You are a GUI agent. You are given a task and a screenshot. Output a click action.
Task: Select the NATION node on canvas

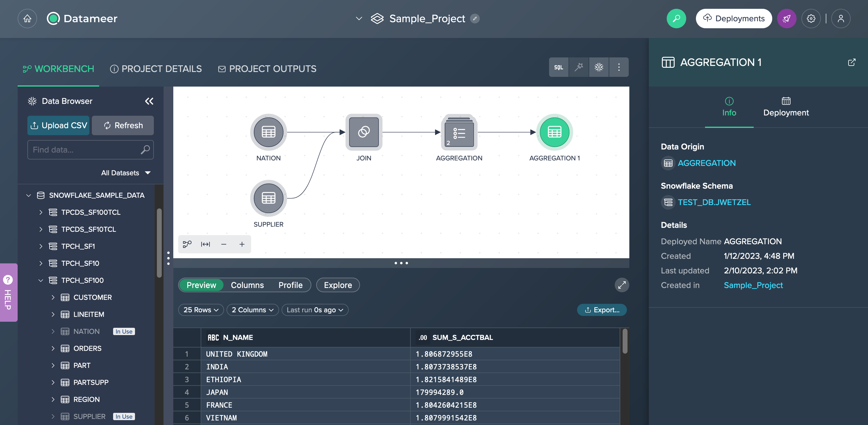(268, 132)
